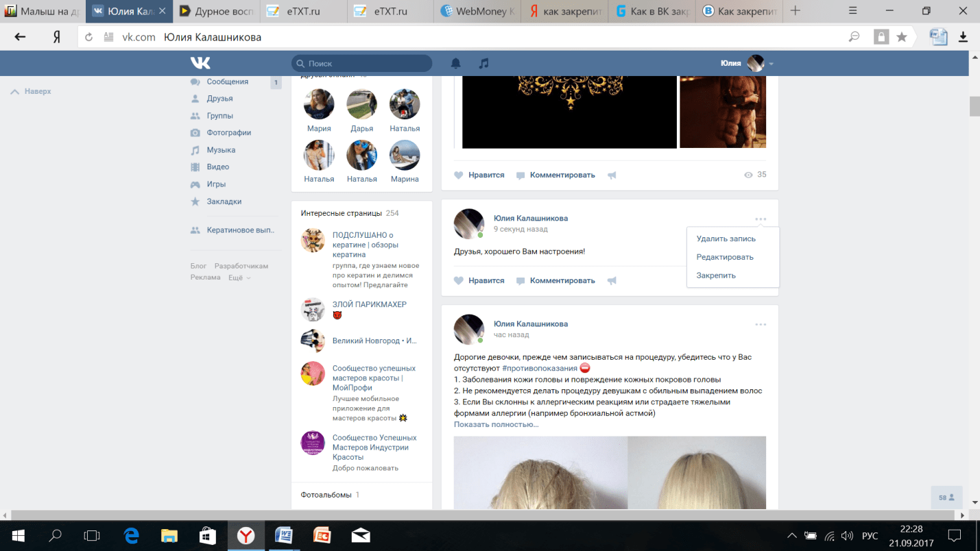Image resolution: width=980 pixels, height=551 pixels.
Task: Share the "хорошего Вам настроения" post via megaphone
Action: point(612,281)
